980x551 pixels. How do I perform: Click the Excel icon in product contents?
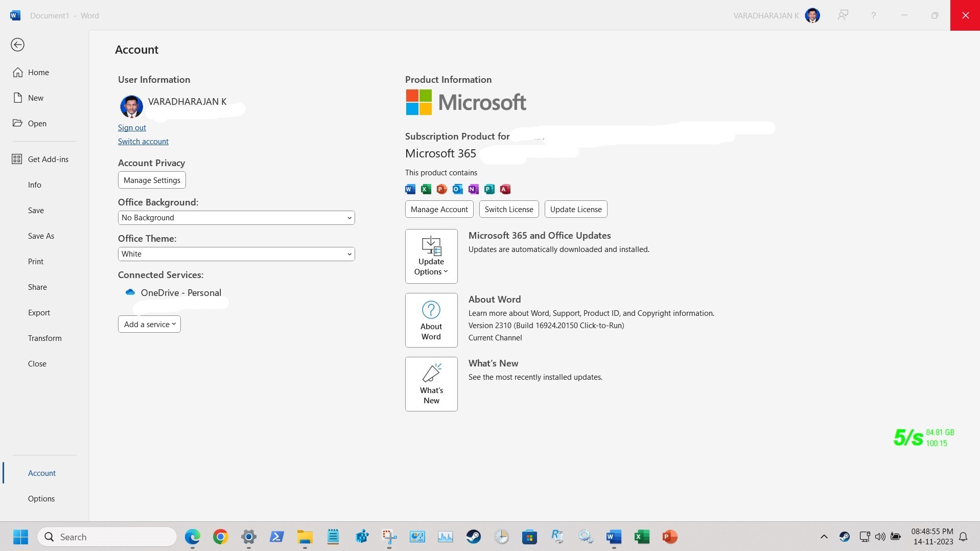click(426, 190)
